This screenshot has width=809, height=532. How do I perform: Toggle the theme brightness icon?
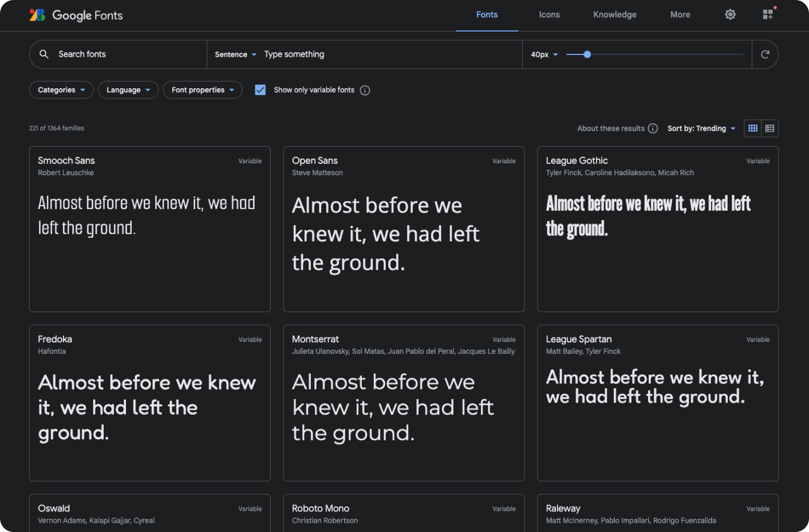click(730, 14)
